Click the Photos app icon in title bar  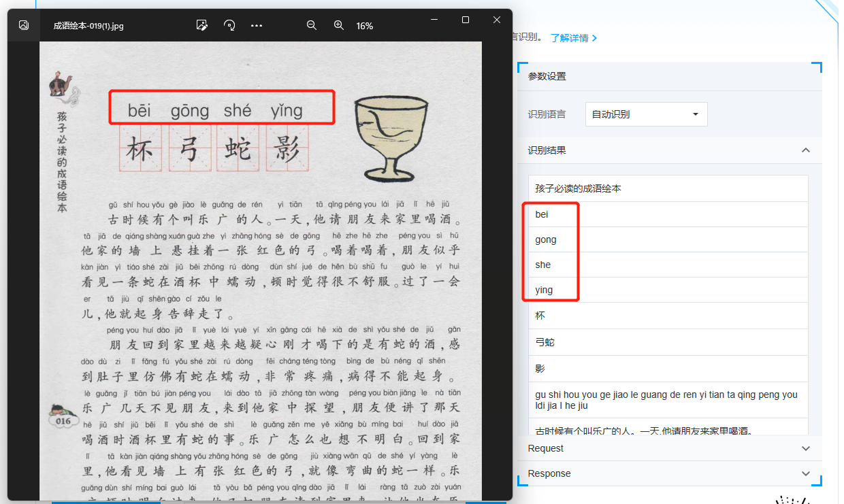[24, 25]
